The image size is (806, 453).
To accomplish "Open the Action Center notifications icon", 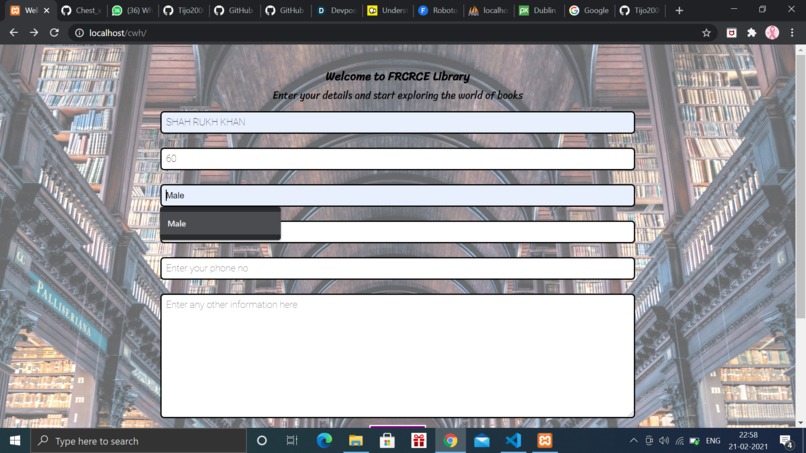I will [x=786, y=441].
